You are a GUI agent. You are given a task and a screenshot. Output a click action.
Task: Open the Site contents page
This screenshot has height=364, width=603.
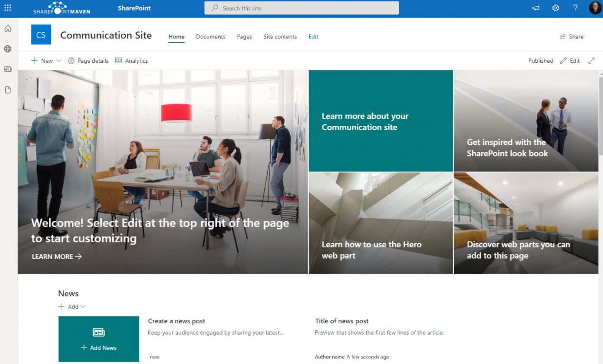(280, 37)
